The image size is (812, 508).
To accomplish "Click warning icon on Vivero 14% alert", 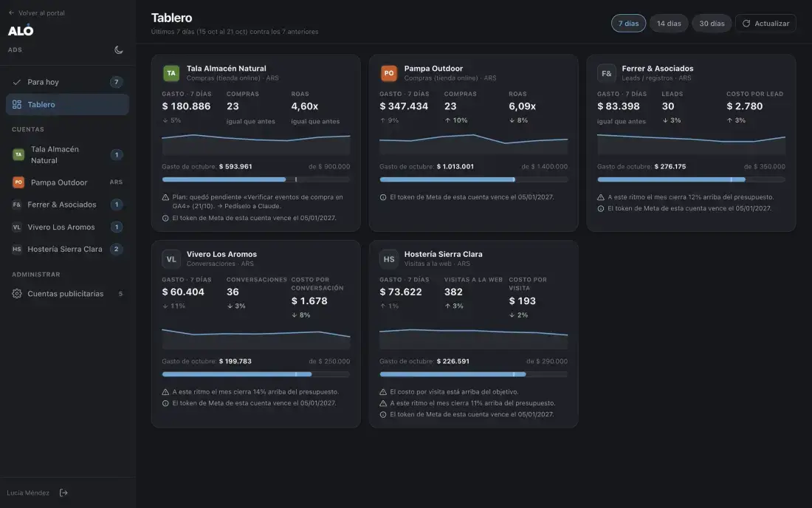I will (x=165, y=392).
